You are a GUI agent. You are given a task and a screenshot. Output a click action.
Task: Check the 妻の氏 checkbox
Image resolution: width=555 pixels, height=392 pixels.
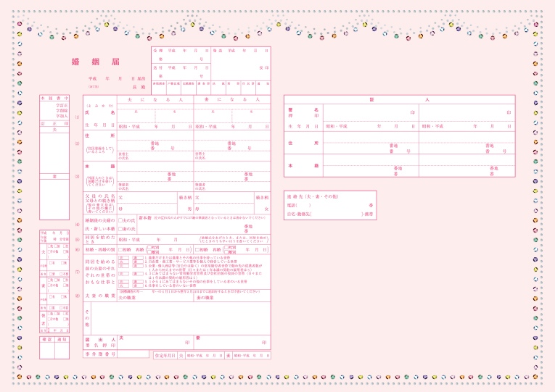click(x=120, y=228)
